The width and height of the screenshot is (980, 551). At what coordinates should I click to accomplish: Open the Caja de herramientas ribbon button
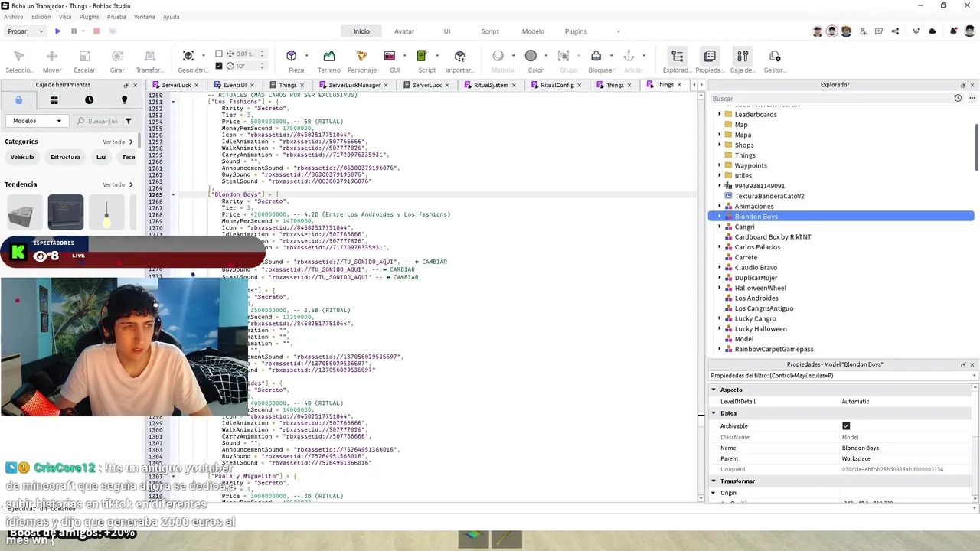743,62
